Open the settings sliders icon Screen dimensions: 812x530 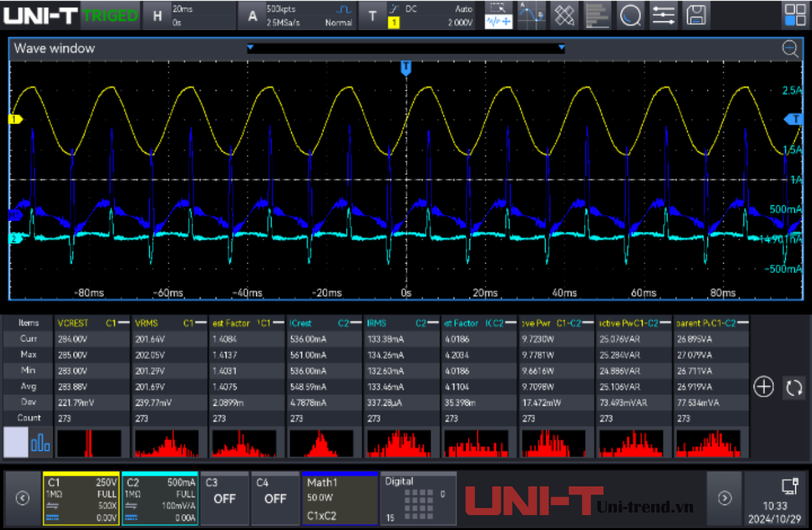pyautogui.click(x=663, y=15)
